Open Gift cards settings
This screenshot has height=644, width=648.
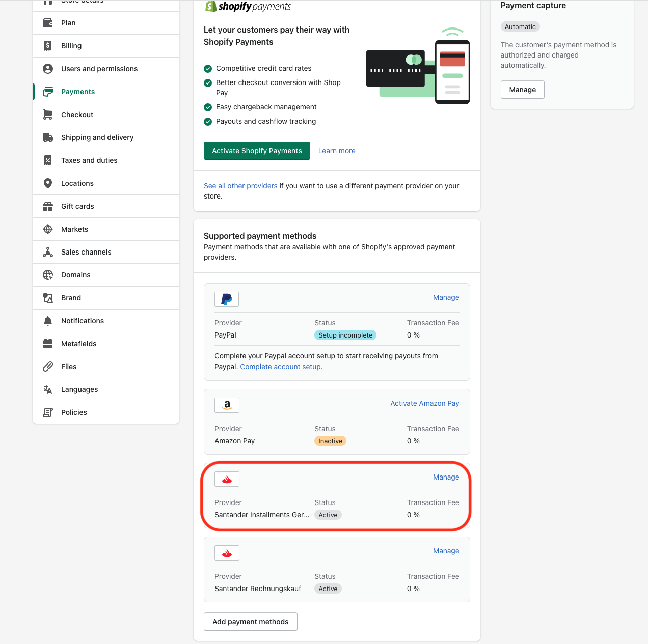(106, 206)
